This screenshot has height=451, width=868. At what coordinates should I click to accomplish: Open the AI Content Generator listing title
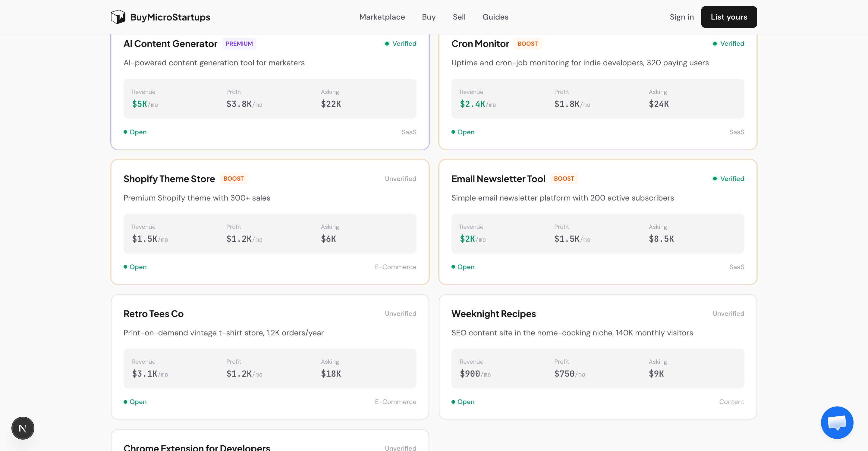(171, 44)
